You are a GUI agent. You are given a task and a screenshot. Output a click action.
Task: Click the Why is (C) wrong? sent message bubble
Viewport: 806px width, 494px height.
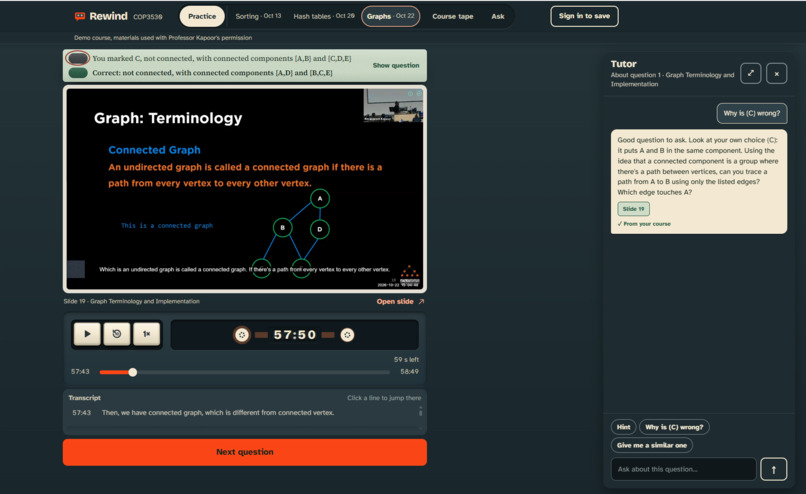point(752,114)
